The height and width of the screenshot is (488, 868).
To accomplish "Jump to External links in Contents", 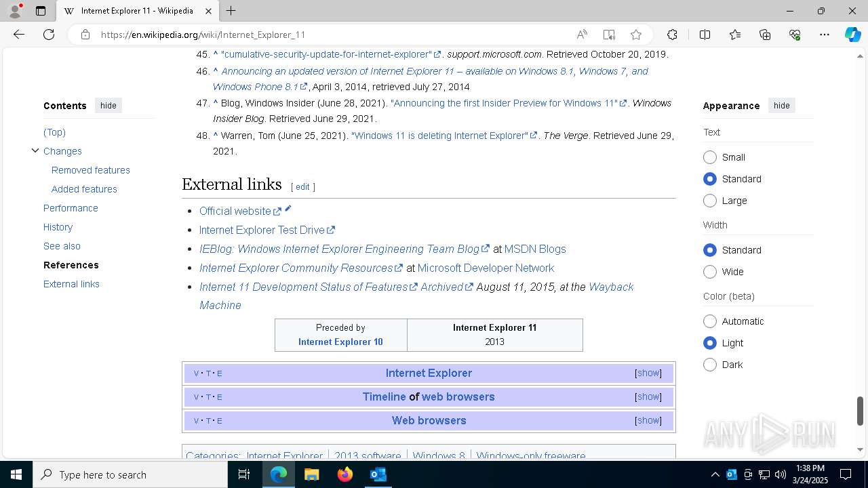I will (71, 284).
